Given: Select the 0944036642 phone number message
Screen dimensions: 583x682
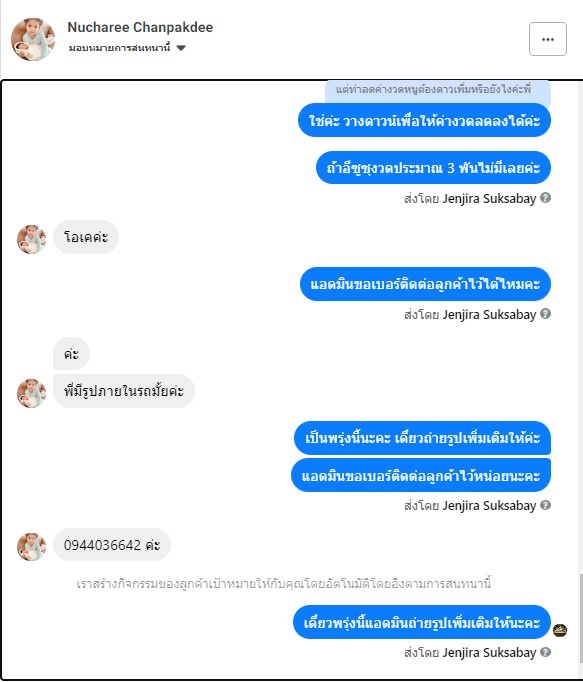Looking at the screenshot, I should click(112, 545).
